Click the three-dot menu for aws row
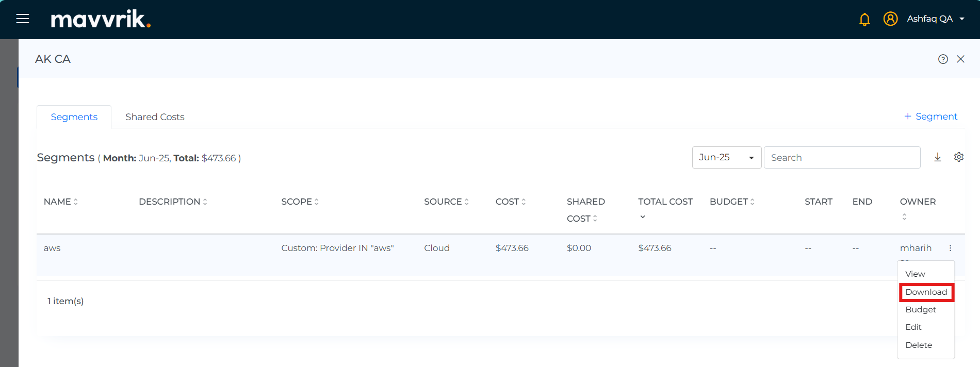 (950, 248)
